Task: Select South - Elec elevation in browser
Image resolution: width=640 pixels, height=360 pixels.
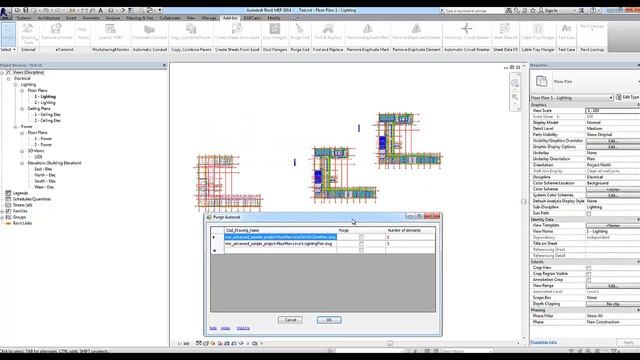Action: coord(45,181)
